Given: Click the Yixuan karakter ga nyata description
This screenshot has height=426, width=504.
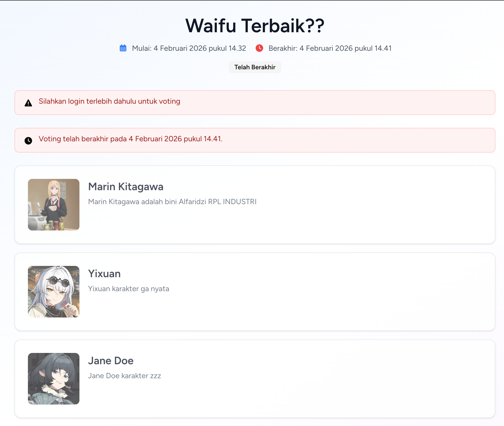Looking at the screenshot, I should (x=129, y=289).
